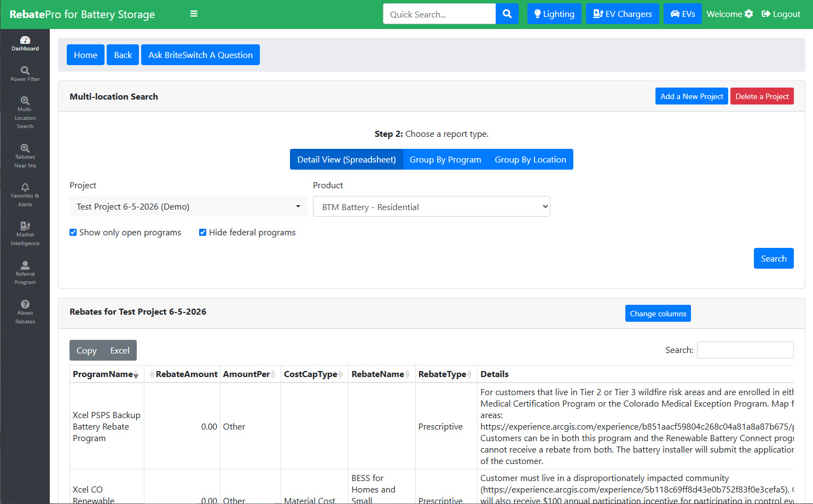The height and width of the screenshot is (504, 813).
Task: Sort by RebateAmount column
Action: (x=183, y=374)
